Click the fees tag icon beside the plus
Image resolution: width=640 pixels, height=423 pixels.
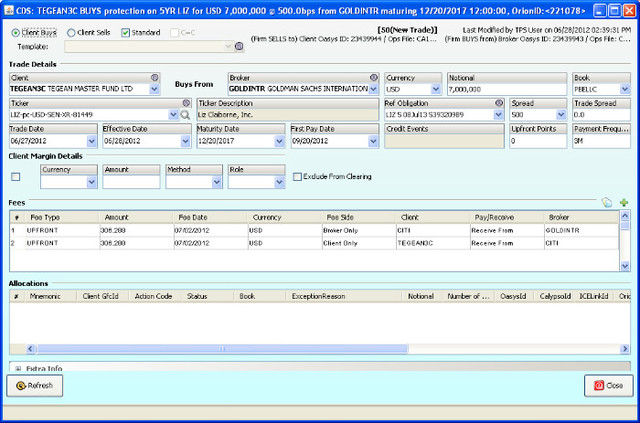pyautogui.click(x=607, y=202)
